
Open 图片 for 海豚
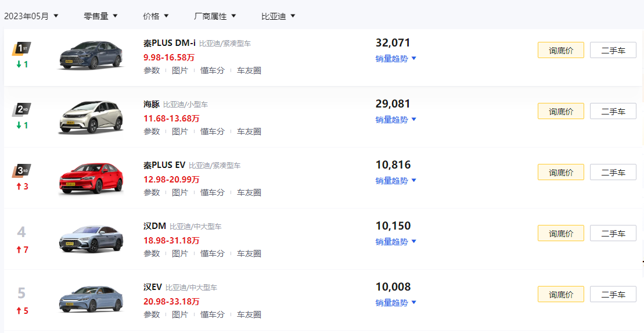[180, 131]
